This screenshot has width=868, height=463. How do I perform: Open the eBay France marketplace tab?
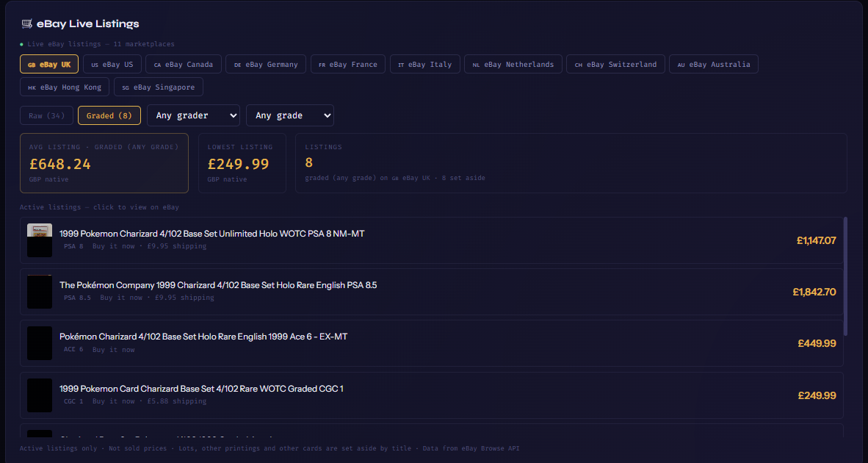pos(347,64)
